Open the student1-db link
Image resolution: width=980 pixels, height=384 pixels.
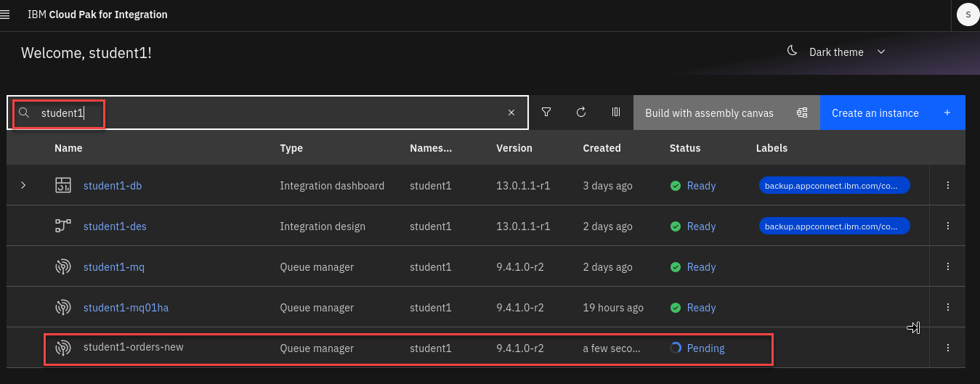coord(113,186)
